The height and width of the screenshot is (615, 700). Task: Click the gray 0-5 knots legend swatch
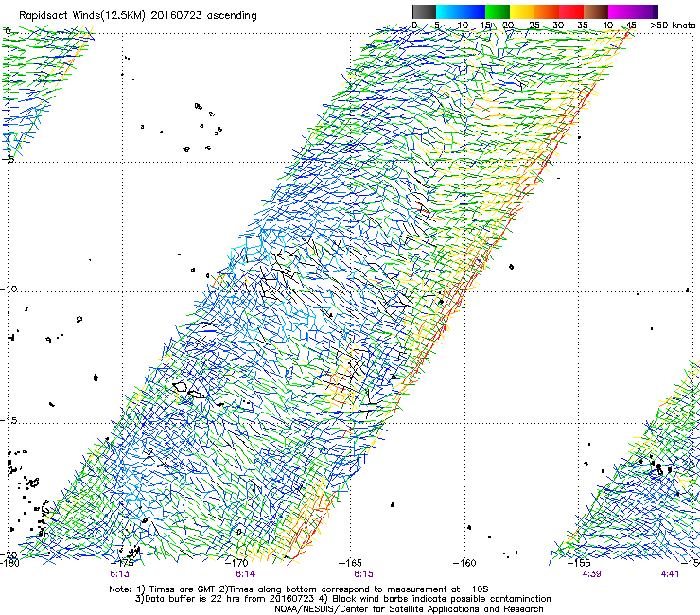coord(424,11)
